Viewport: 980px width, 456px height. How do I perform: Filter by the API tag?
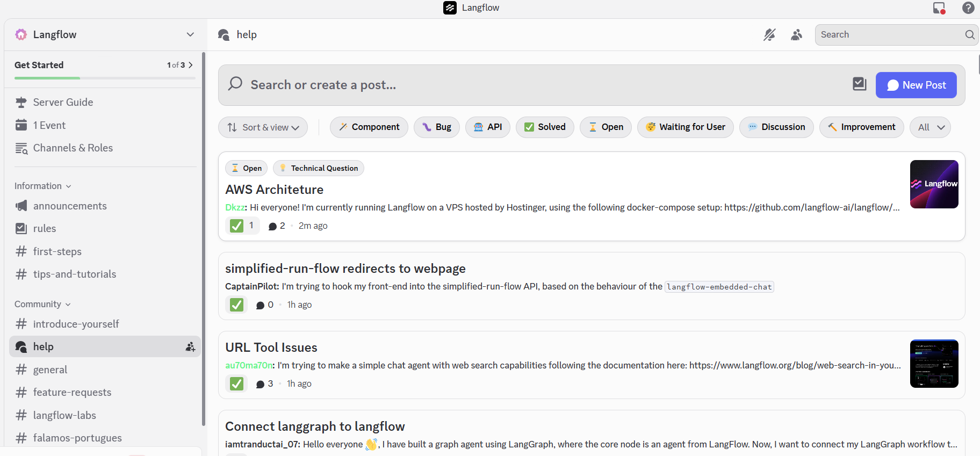488,127
